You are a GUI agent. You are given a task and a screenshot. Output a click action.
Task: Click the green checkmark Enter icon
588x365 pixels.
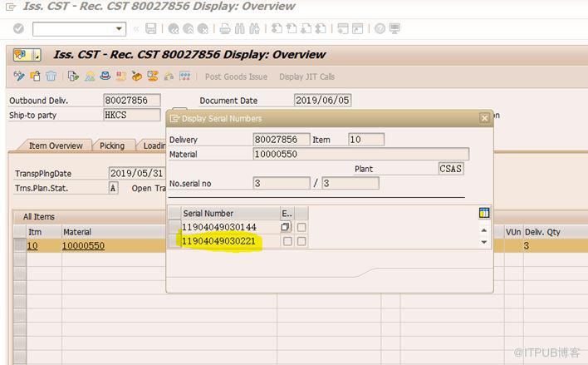(18, 29)
